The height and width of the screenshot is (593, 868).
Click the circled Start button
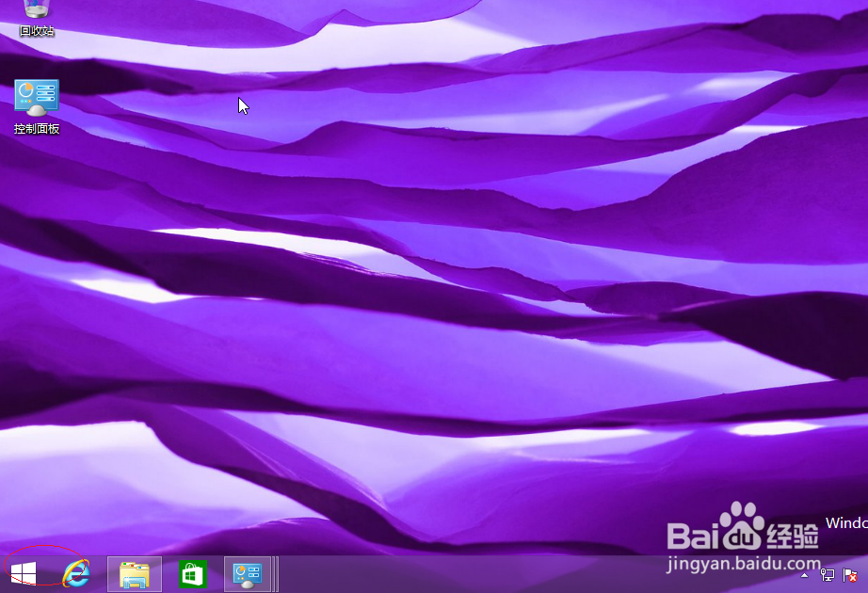23,573
